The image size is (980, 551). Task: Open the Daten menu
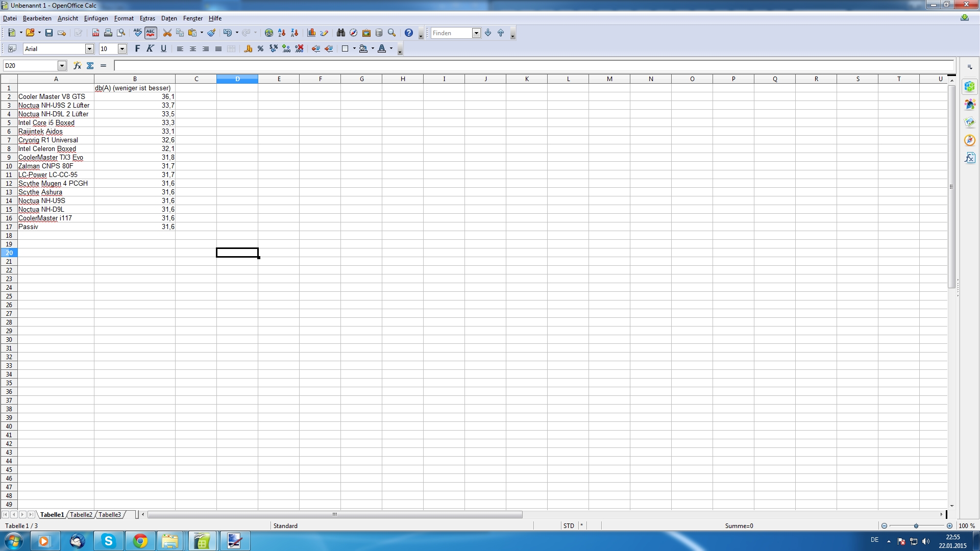tap(169, 18)
